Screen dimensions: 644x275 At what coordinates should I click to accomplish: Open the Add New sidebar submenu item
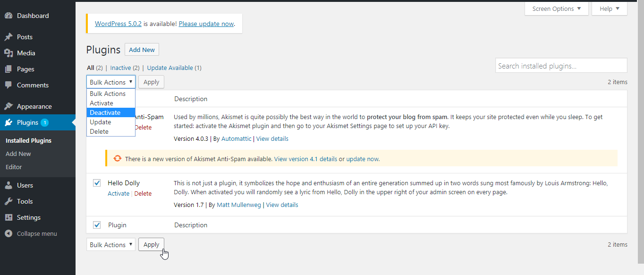(x=18, y=154)
